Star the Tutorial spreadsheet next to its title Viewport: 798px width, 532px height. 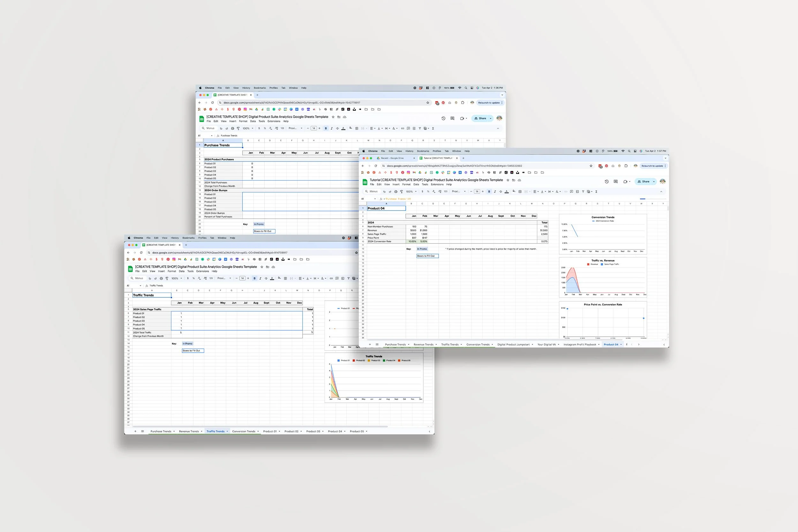point(508,180)
